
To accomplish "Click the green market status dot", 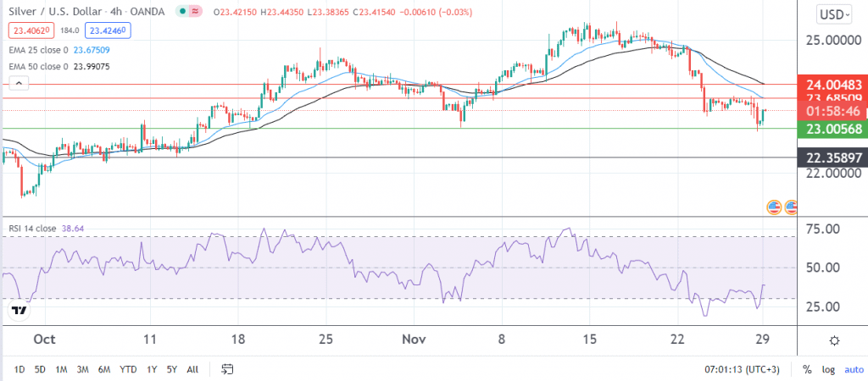I will (x=182, y=11).
